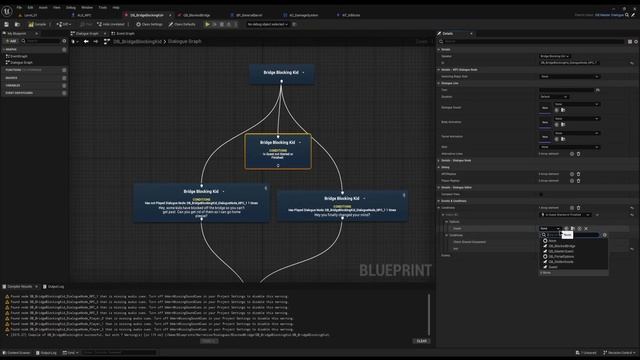Select Dialogue Graph in Graphs list
The width and height of the screenshot is (640, 360).
pos(21,62)
